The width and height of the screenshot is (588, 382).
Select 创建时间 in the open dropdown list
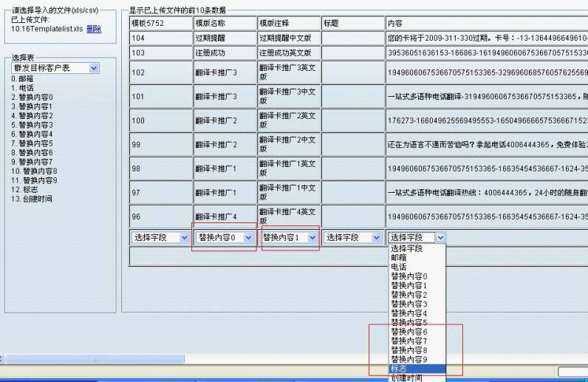pyautogui.click(x=406, y=378)
